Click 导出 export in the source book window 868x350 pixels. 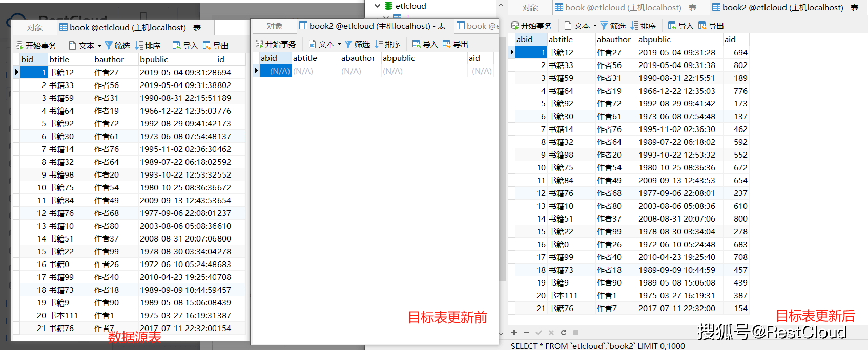[215, 46]
